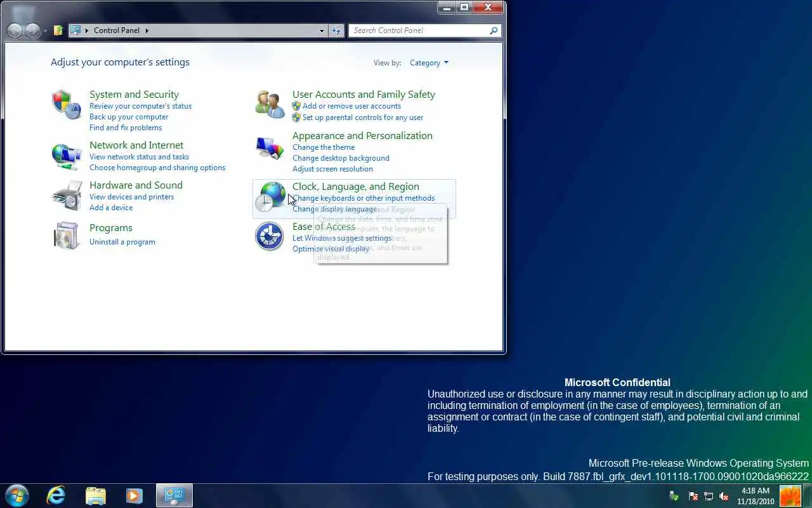Viewport: 812px width, 508px height.
Task: Click the muted volume tray icon
Action: tap(724, 496)
